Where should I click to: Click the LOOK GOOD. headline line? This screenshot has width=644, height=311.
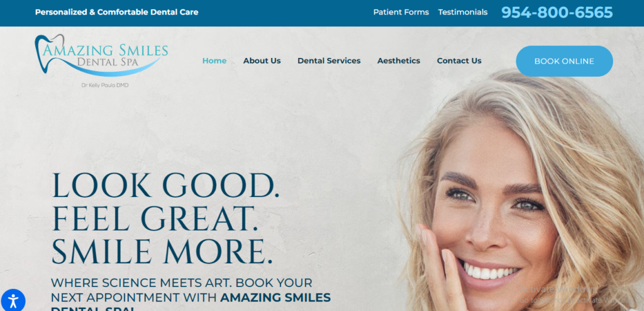coord(165,186)
